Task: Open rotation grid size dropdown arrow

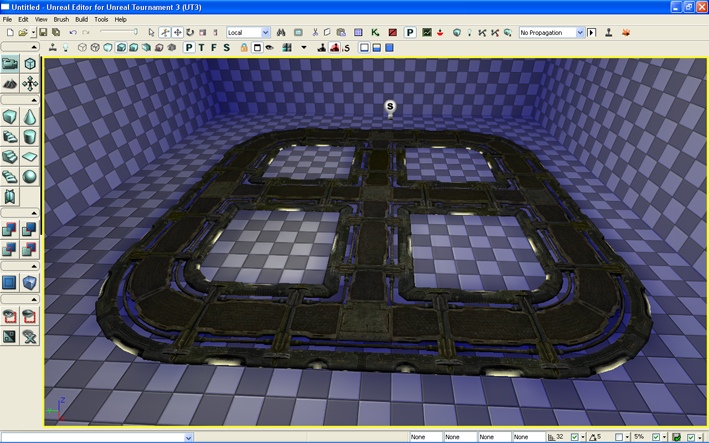Action: point(627,437)
